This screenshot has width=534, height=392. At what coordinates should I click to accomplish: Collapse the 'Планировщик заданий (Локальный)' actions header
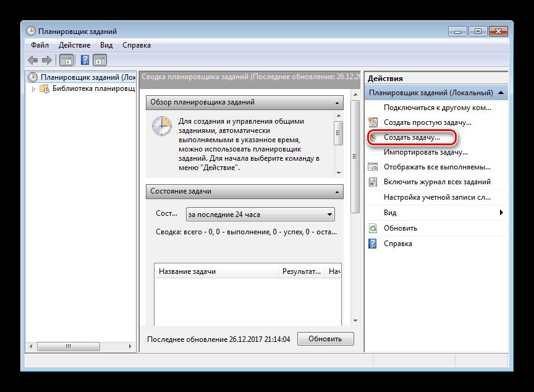501,93
